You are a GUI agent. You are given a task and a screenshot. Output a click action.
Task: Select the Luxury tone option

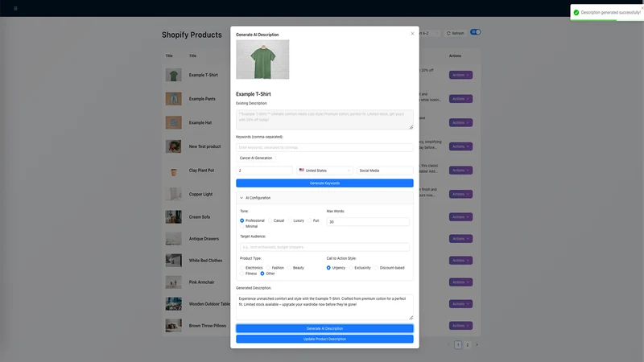coord(290,220)
